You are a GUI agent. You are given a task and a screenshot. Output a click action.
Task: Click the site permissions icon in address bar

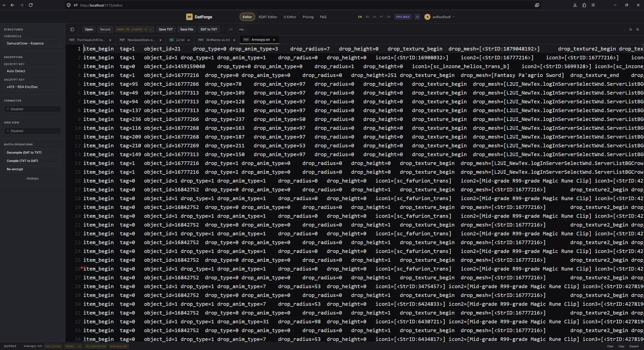click(x=75, y=5)
